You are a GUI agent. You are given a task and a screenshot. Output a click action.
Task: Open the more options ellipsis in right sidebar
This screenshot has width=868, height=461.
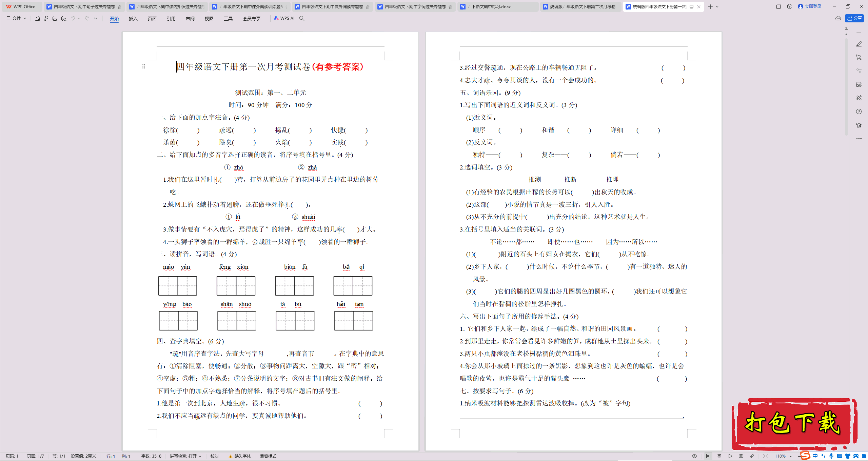click(x=859, y=139)
